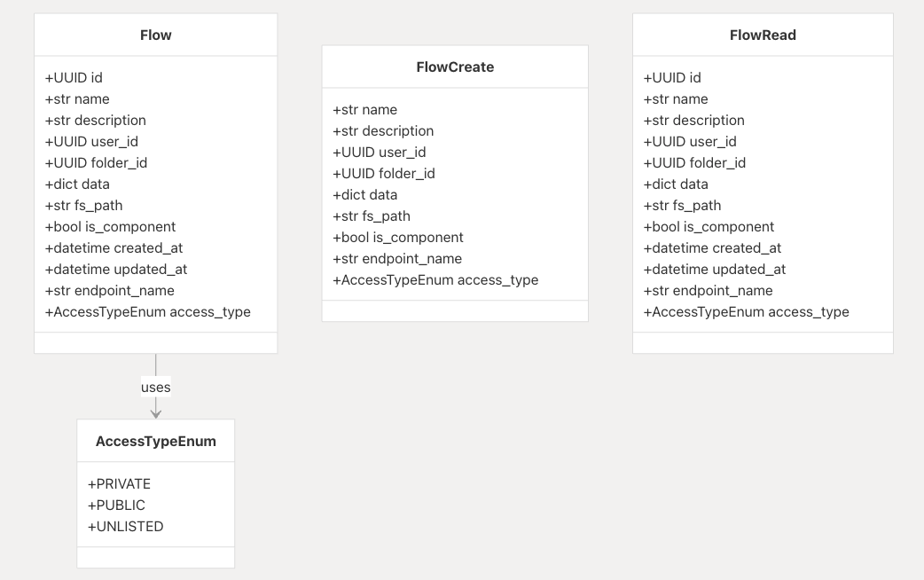Select '+str description' in Flow class
This screenshot has height=580, width=924.
point(95,121)
